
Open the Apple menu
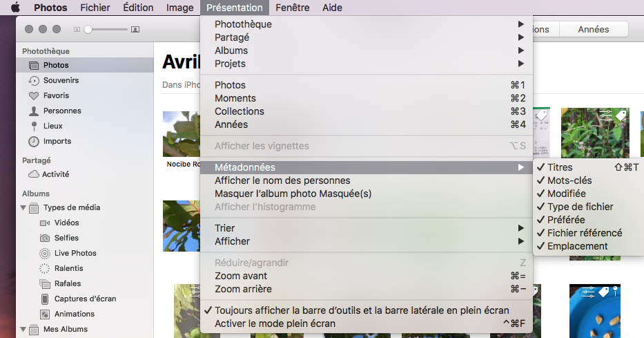[x=15, y=8]
